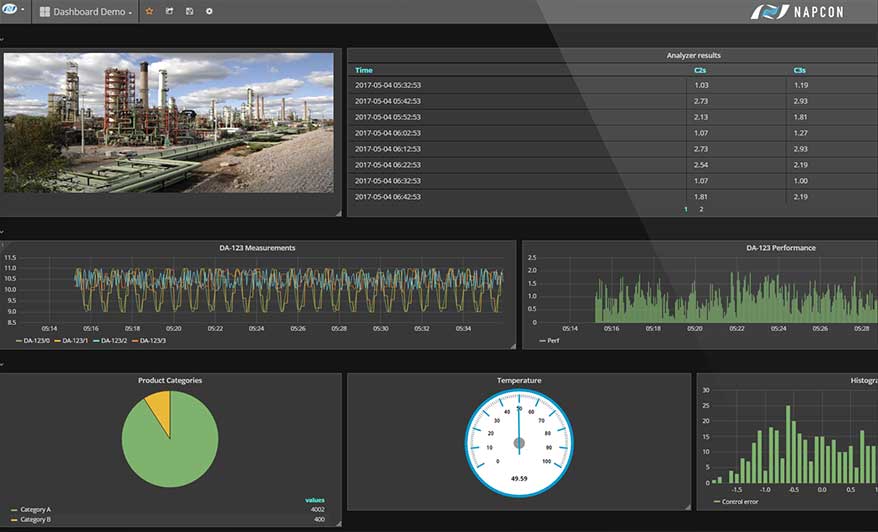This screenshot has width=878, height=532.
Task: Sort table by C2s column header
Action: click(700, 70)
